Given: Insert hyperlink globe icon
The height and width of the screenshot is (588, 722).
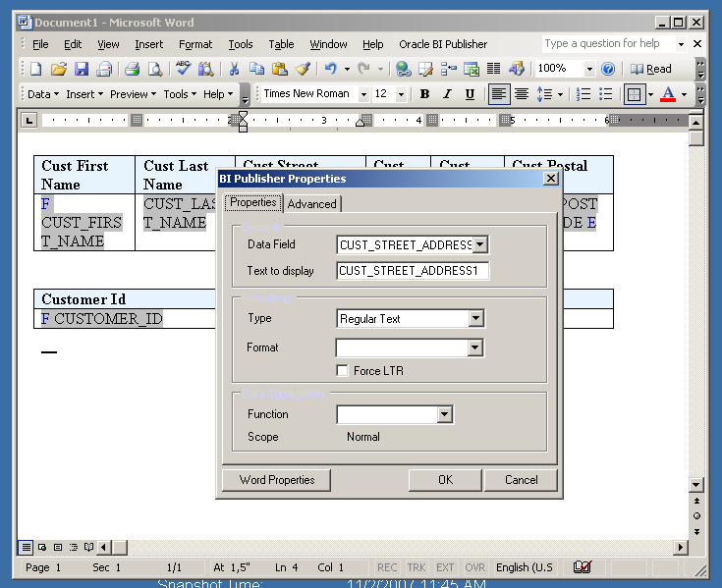Looking at the screenshot, I should [404, 69].
